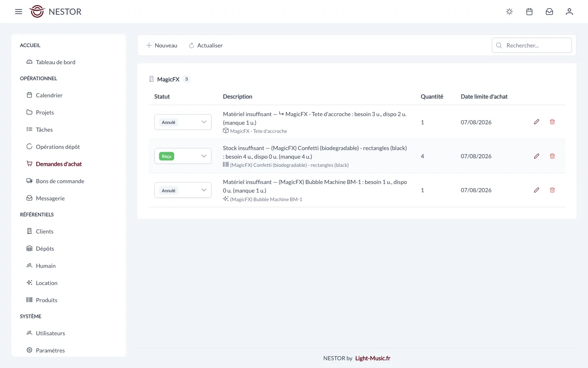Click the Date limite d'achat column header
588x368 pixels.
click(484, 96)
